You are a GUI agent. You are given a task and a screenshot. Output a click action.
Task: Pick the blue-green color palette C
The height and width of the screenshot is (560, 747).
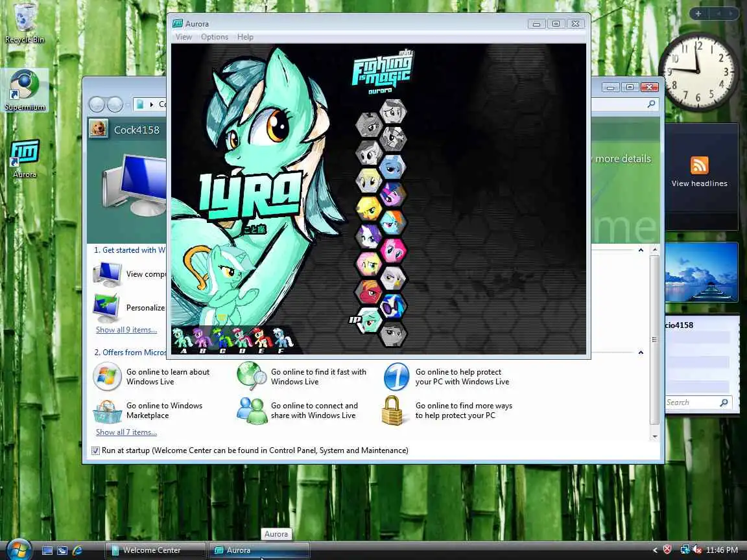tap(222, 340)
